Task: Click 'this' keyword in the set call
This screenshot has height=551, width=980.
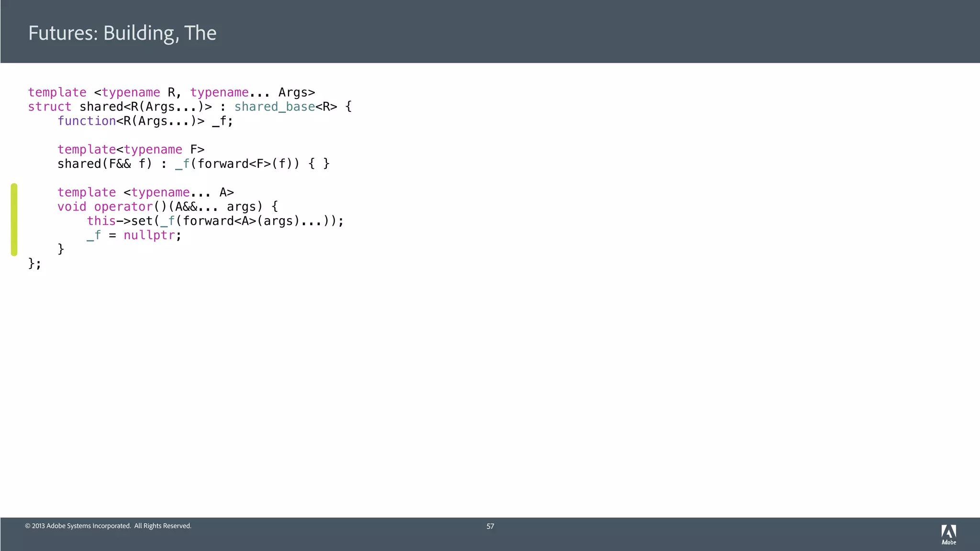Action: coord(101,221)
